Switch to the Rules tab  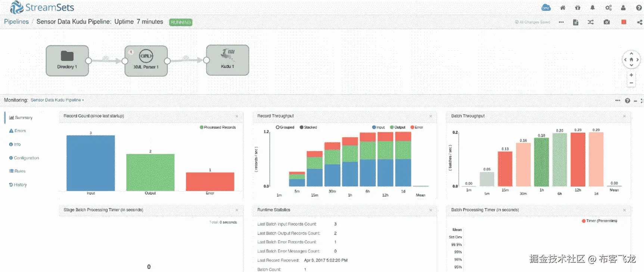coord(17,171)
